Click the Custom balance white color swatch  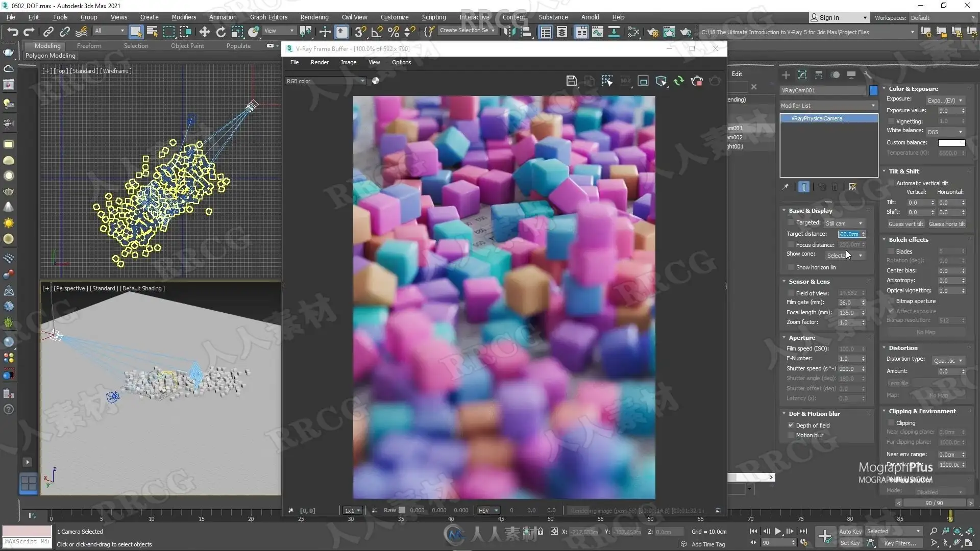[951, 143]
